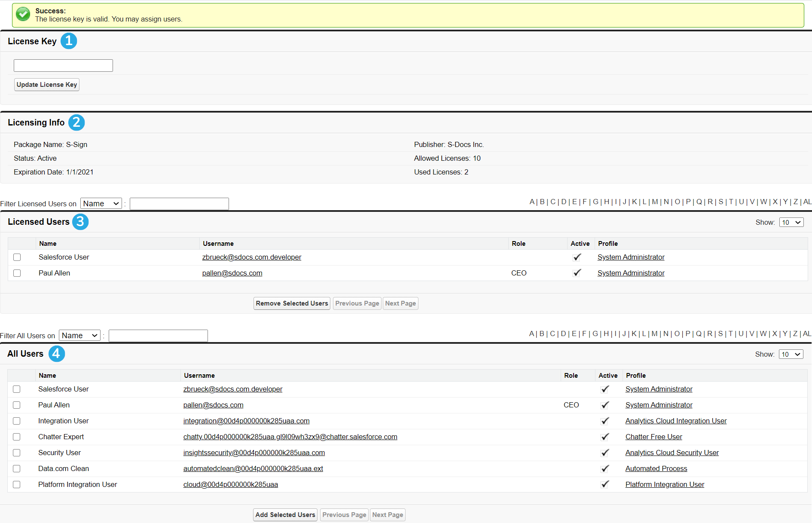Click the CEO role cell in All Users
The image size is (812, 523).
(x=571, y=405)
